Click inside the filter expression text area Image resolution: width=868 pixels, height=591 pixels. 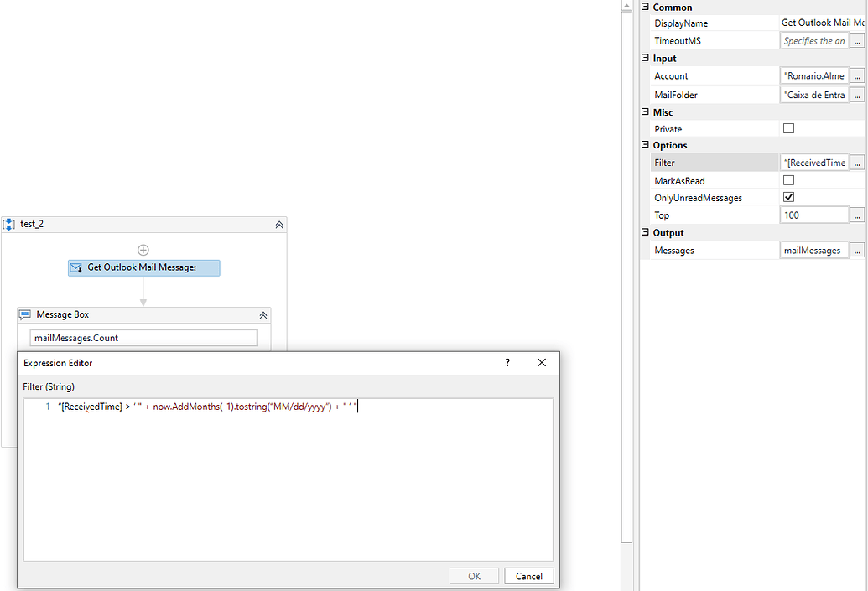[x=288, y=480]
